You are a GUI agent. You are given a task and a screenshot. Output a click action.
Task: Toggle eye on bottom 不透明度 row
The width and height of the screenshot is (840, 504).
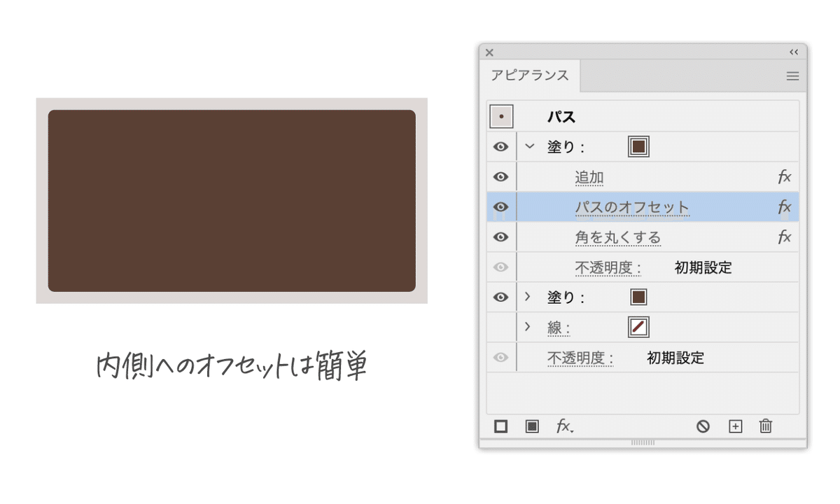pos(500,358)
